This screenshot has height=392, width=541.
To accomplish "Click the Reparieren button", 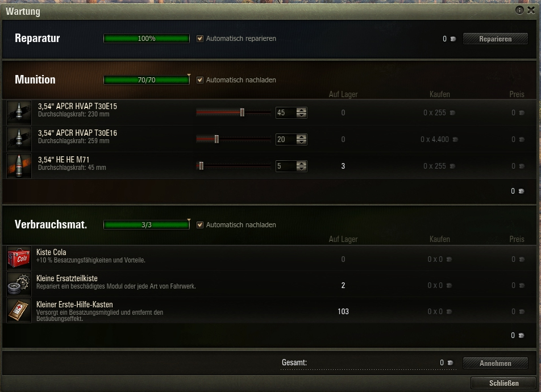I will [x=495, y=39].
